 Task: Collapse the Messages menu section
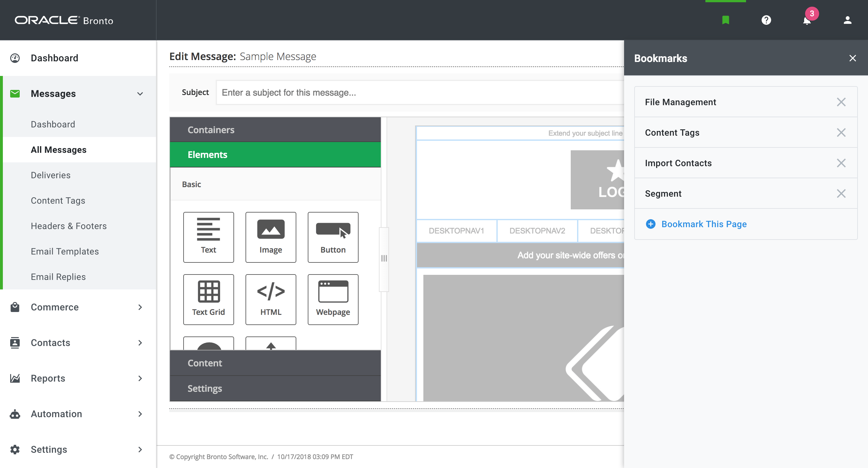click(x=140, y=94)
